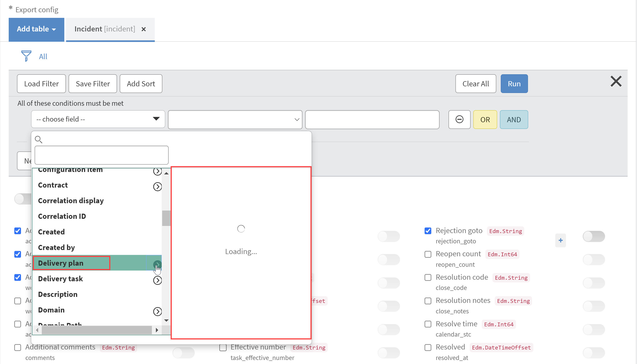Open the Add table dropdown
The height and width of the screenshot is (364, 637).
[36, 29]
